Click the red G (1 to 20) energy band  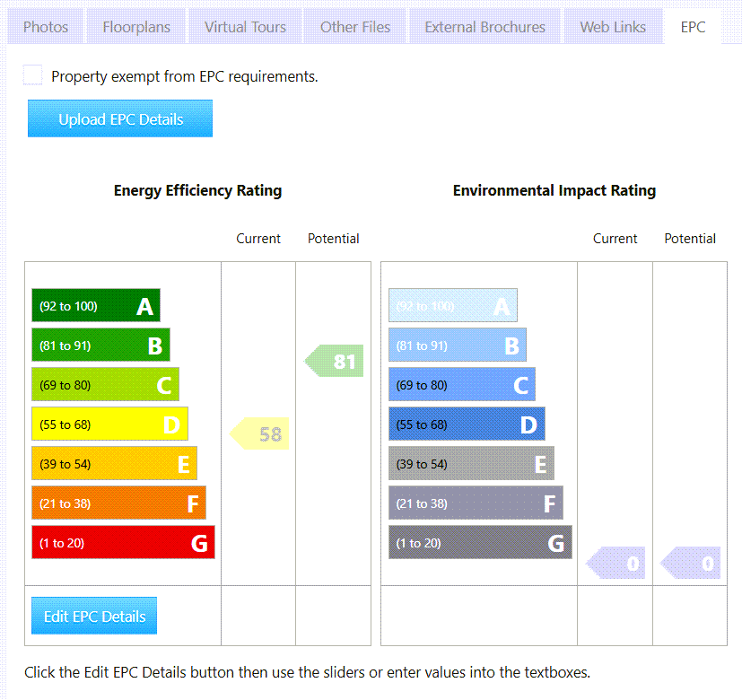tap(124, 542)
